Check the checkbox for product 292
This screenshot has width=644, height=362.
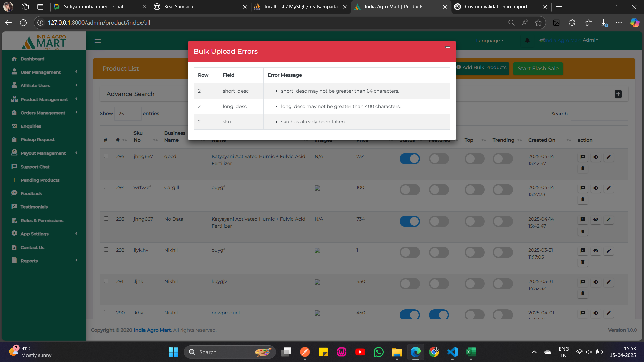point(106,250)
